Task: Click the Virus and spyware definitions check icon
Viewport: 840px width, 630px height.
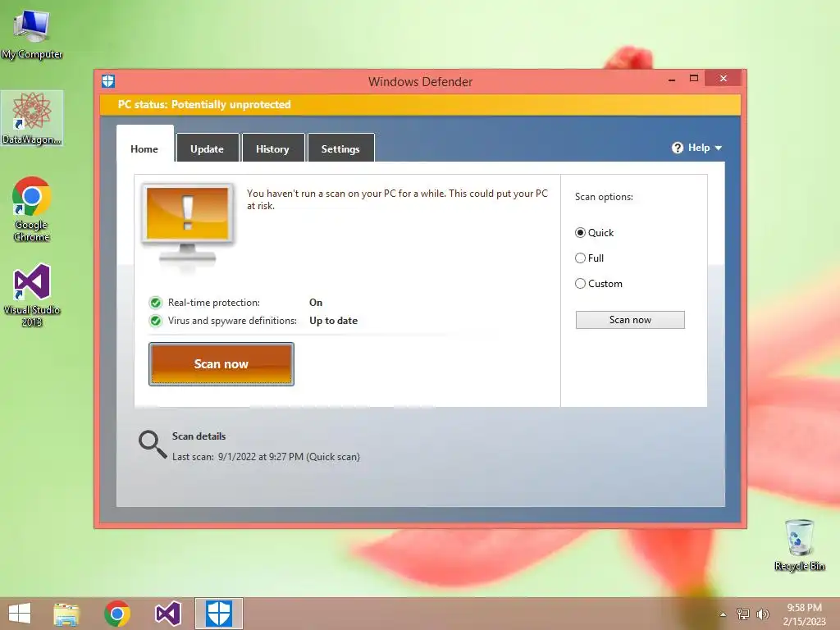Action: point(155,321)
